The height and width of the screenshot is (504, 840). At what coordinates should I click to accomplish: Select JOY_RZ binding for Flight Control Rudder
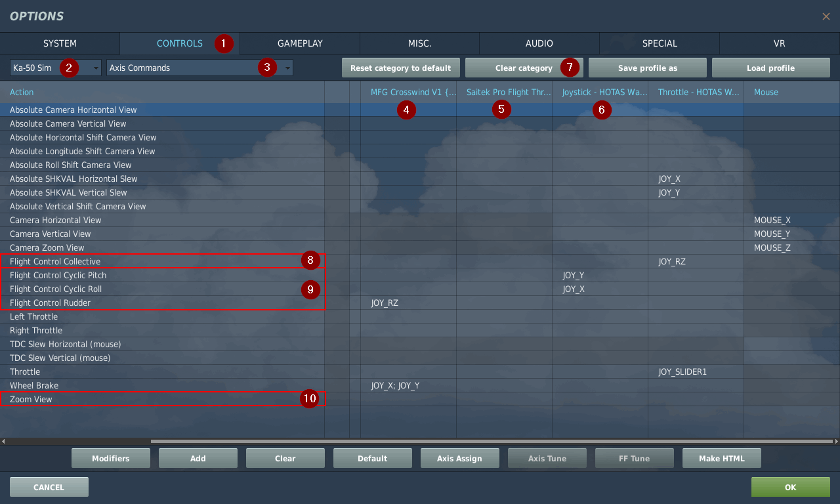tap(385, 303)
